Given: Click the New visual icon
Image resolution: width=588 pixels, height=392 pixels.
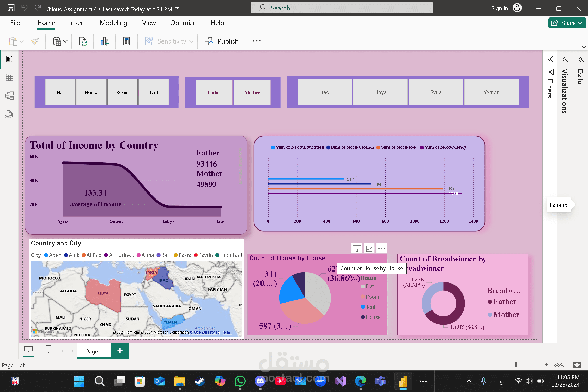Looking at the screenshot, I should tap(105, 41).
